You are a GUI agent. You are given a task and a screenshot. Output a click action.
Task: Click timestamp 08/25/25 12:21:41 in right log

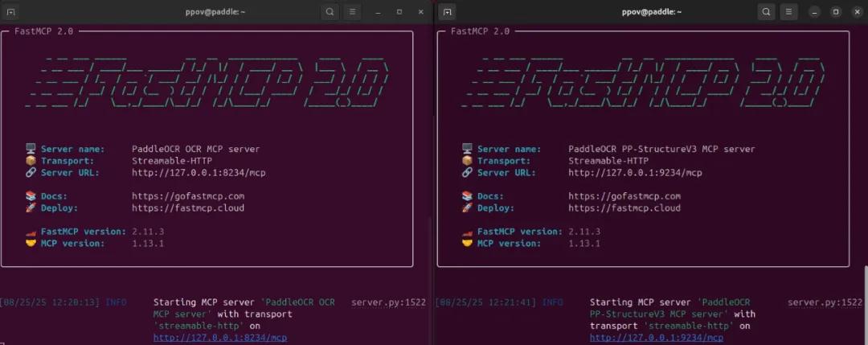486,302
